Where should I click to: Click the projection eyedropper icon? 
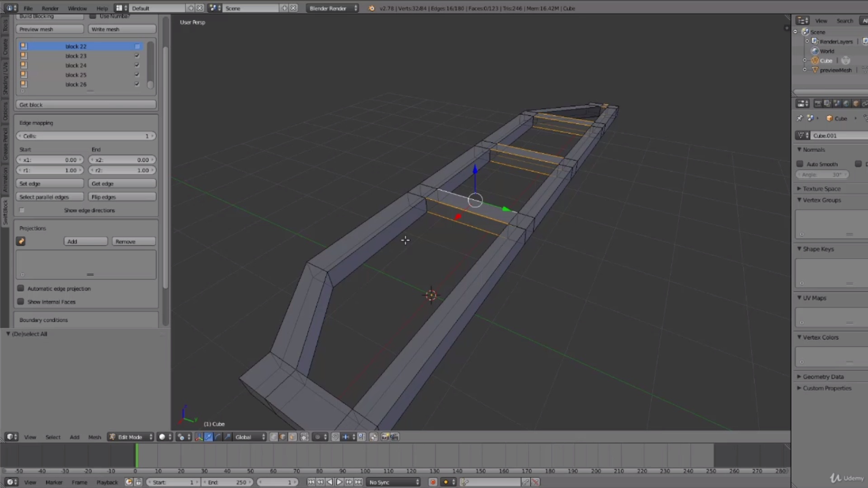click(21, 241)
